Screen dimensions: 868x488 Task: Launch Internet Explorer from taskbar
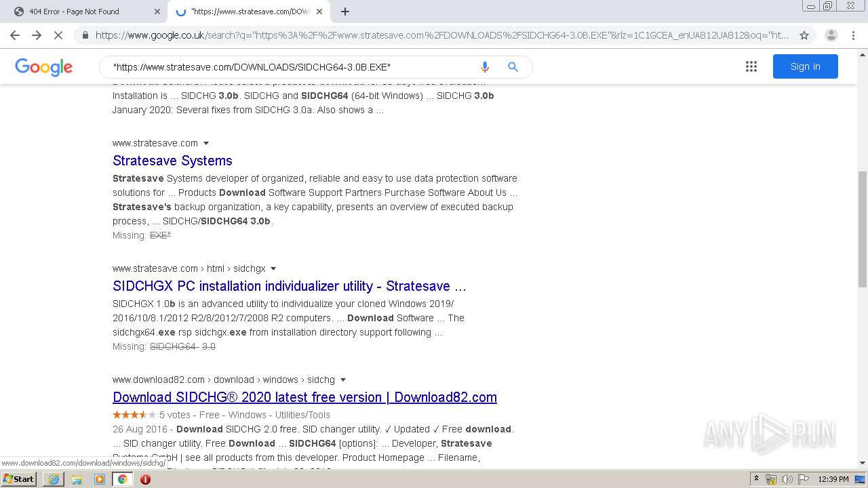(x=54, y=479)
